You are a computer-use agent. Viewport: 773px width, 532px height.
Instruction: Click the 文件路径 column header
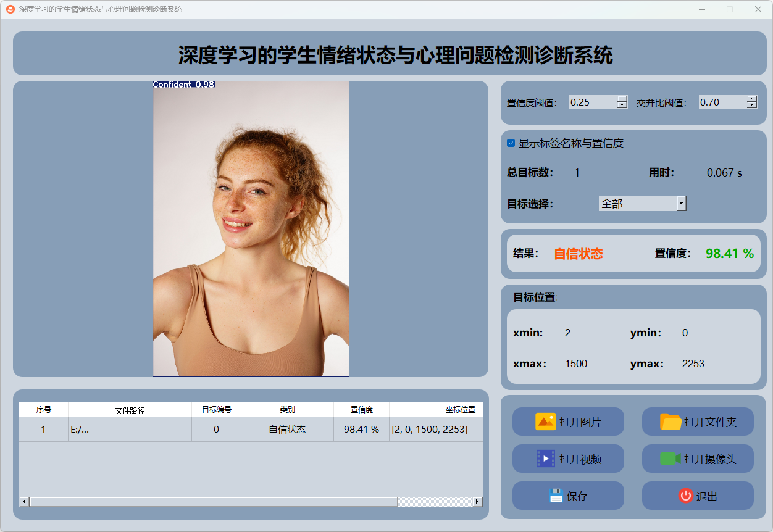[x=130, y=410]
